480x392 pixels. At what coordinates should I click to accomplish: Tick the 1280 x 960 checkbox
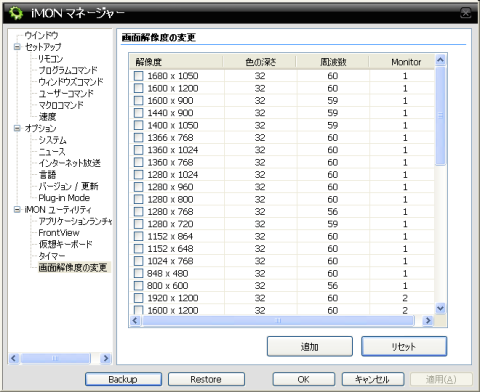(x=138, y=187)
